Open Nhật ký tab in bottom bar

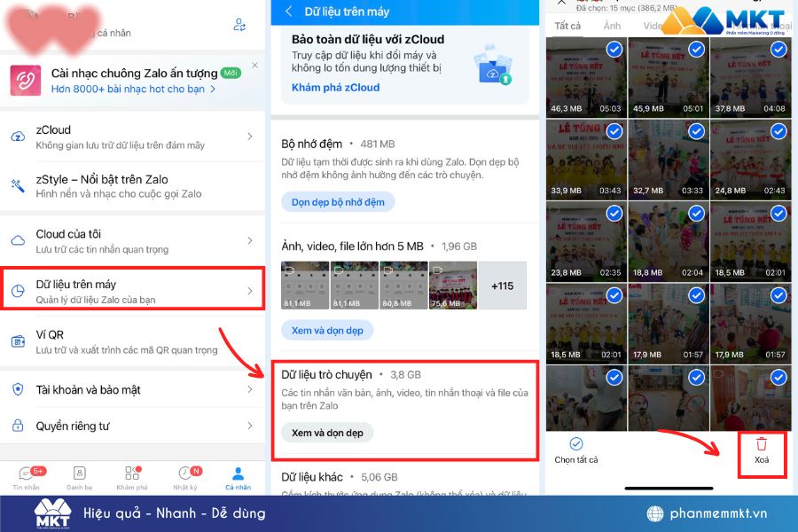coord(185,478)
